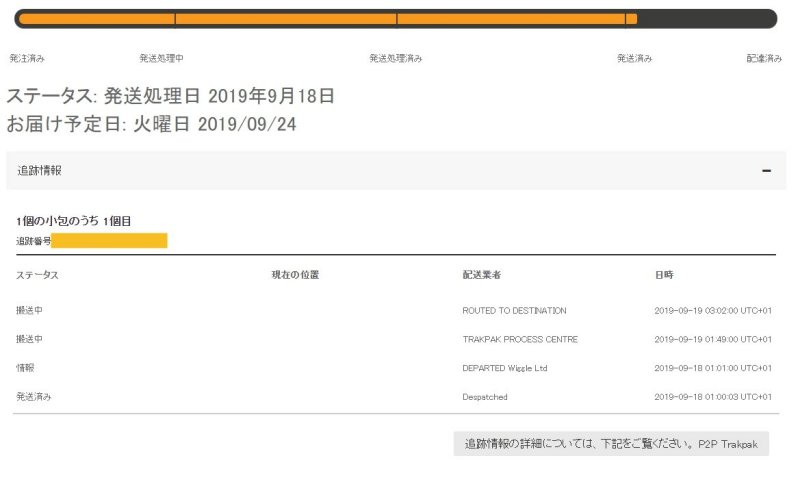Viewport: 800px width, 480px height.
Task: Select the 発送済み progress step label
Action: coord(634,59)
